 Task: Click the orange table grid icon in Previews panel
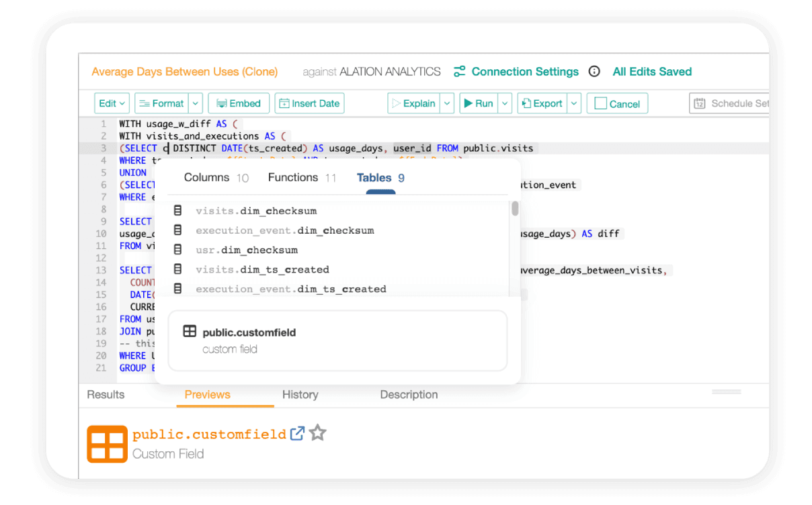(x=106, y=443)
